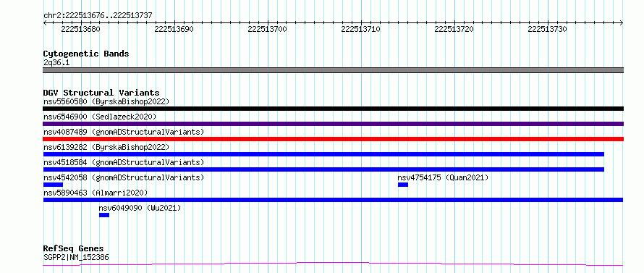The image size is (644, 273).
Task: Click the gray 2q36.1 cytogenetic band bar
Action: tap(333, 70)
